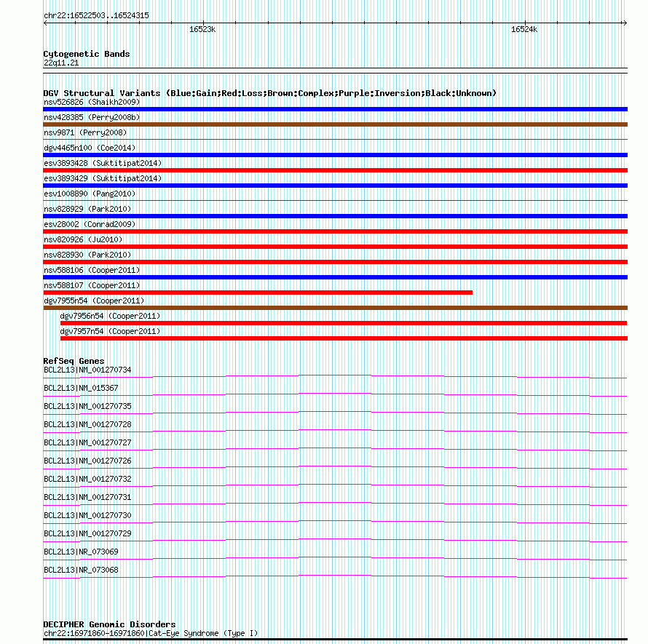Open transcript BCL2L13|NM_001270735
This screenshot has height=644, width=648.
[87, 406]
